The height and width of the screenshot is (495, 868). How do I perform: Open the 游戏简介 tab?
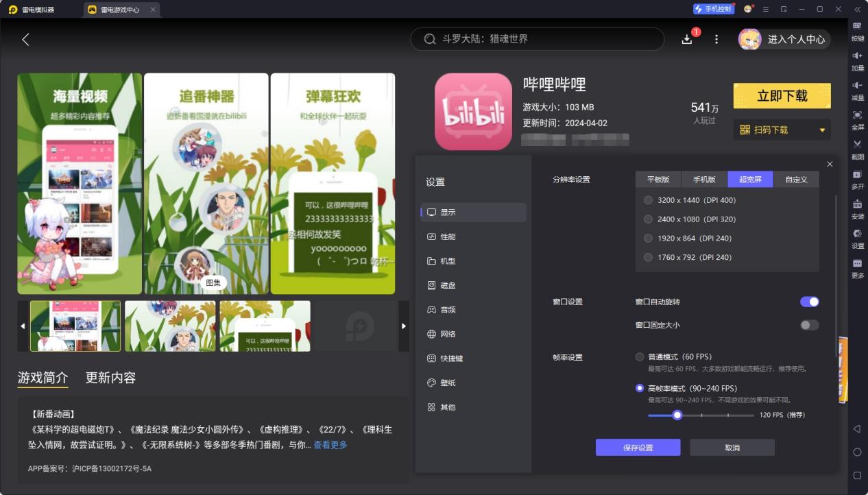pyautogui.click(x=43, y=378)
